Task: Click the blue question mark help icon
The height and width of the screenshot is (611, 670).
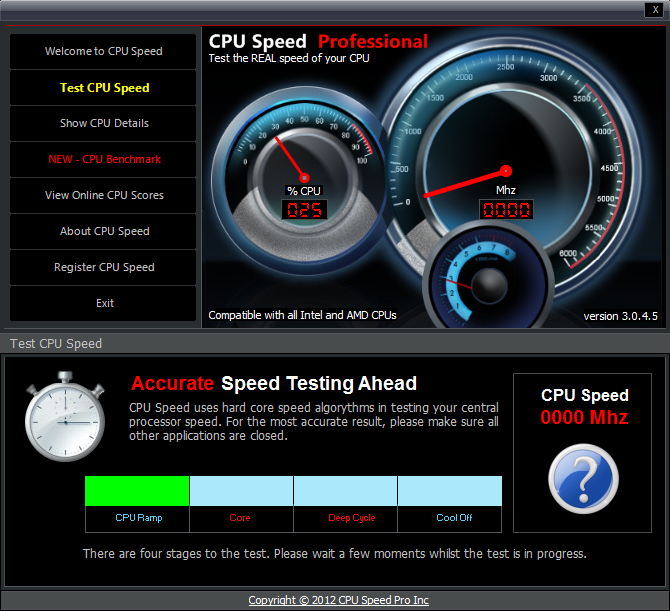Action: tap(583, 479)
